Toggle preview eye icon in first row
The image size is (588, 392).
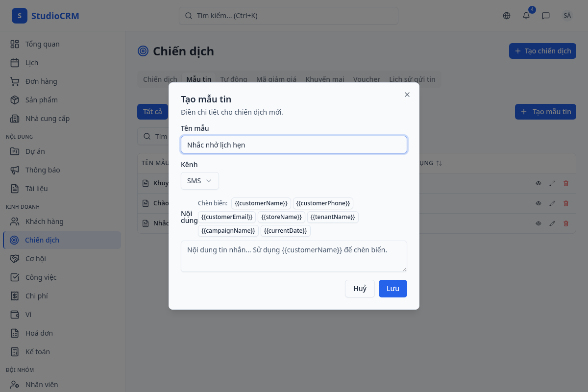pyautogui.click(x=539, y=183)
